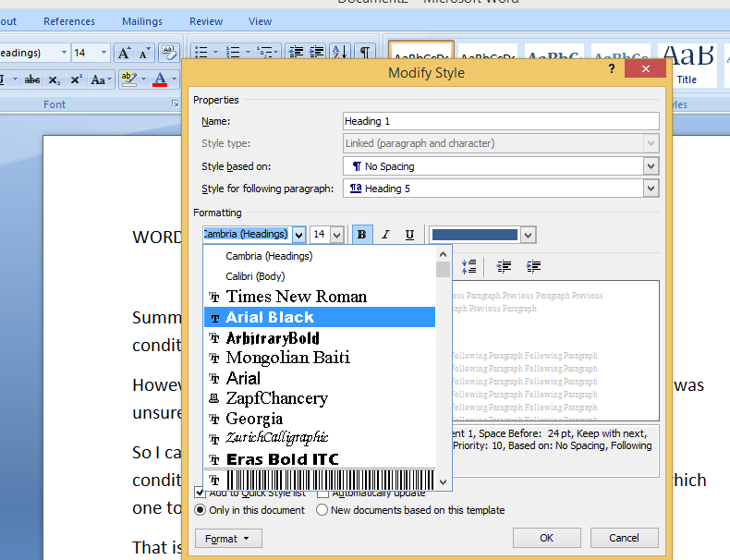Choose Calibri (Body) from font list
Screen dimensions: 730x560
tap(320, 276)
